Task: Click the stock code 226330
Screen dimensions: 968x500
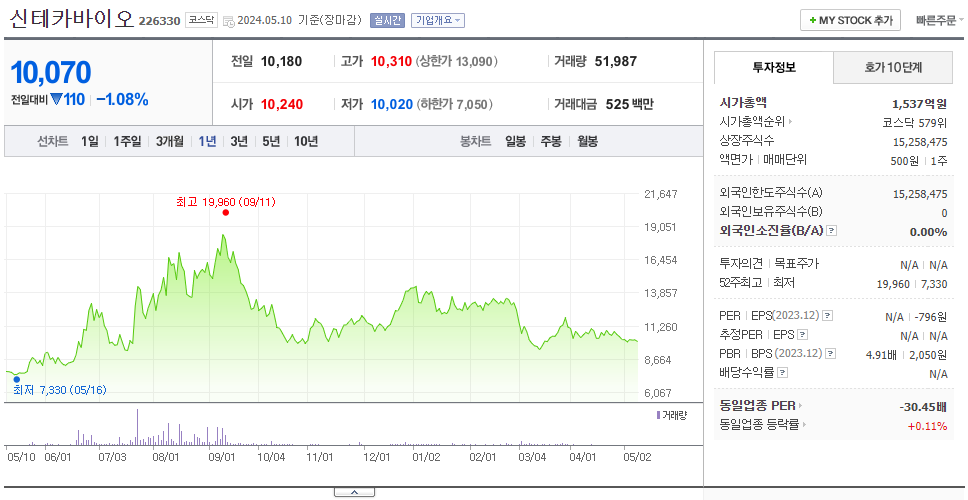Action: [159, 22]
